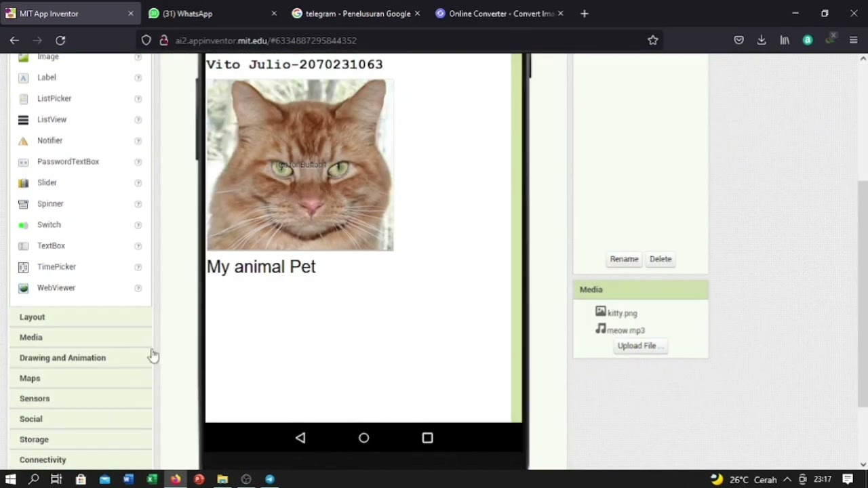The height and width of the screenshot is (488, 868).
Task: Expand the Sensors palette section
Action: click(x=81, y=398)
